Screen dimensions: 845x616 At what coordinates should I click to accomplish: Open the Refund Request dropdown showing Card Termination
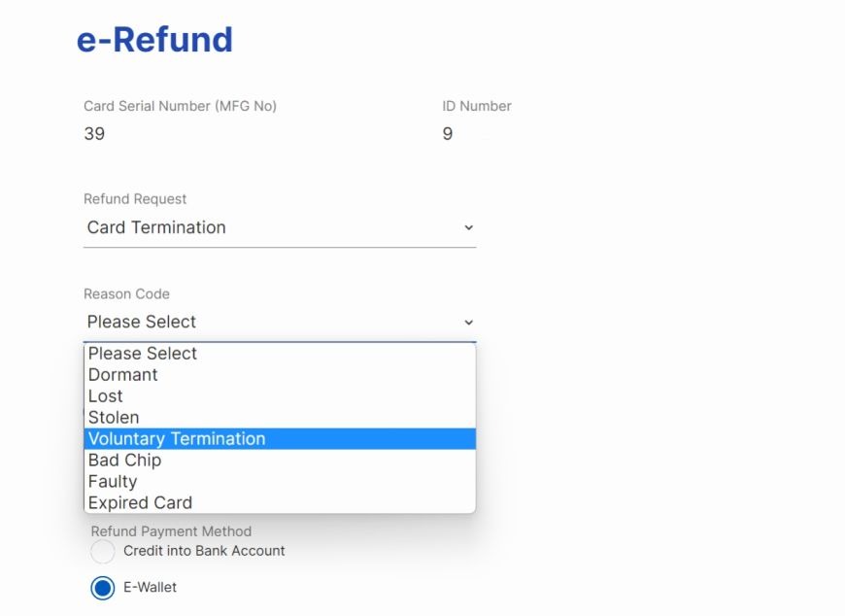[279, 227]
